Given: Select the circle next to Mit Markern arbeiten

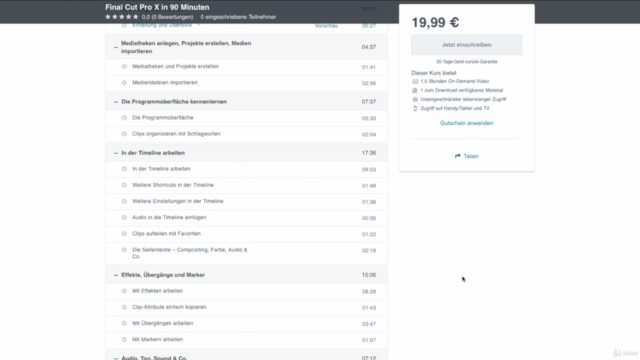Looking at the screenshot, I should click(x=124, y=339).
